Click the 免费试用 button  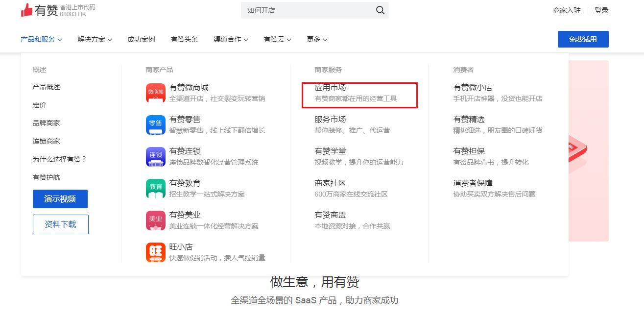point(583,39)
